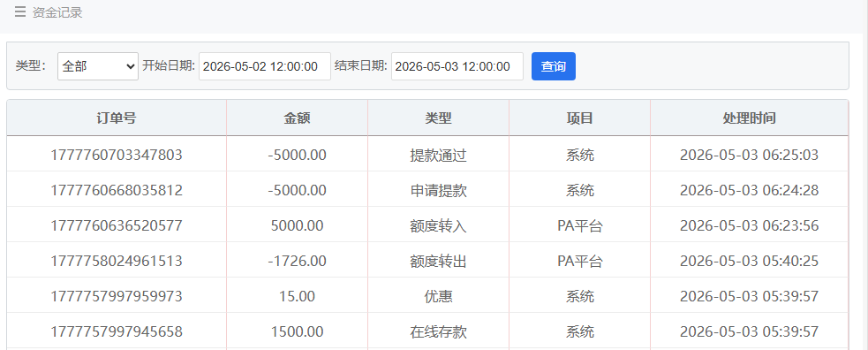Click timestamp 2026-05-03 06:25:03
This screenshot has height=350, width=868.
point(749,155)
